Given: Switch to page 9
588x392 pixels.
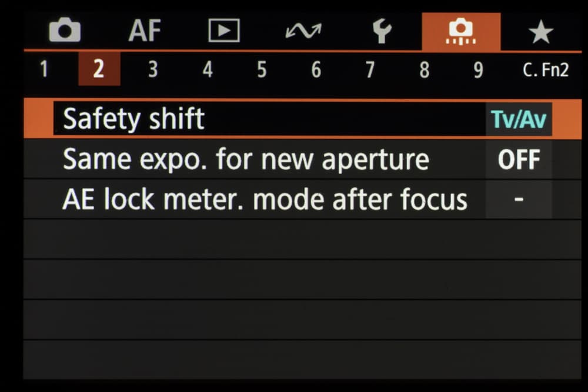Looking at the screenshot, I should coord(478,70).
